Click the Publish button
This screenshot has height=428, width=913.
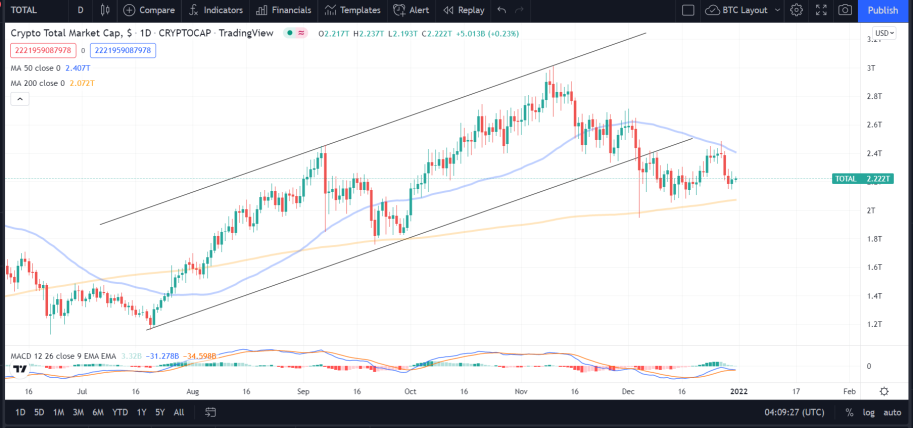(x=883, y=10)
